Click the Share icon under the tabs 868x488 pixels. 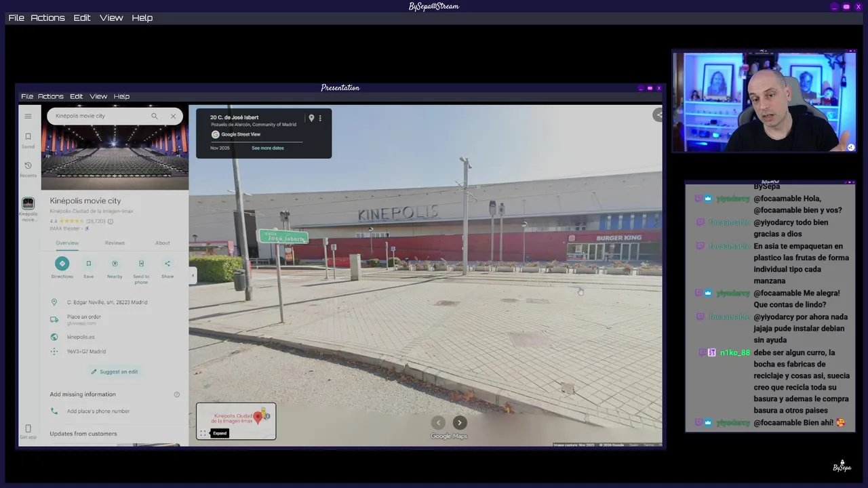tap(167, 264)
